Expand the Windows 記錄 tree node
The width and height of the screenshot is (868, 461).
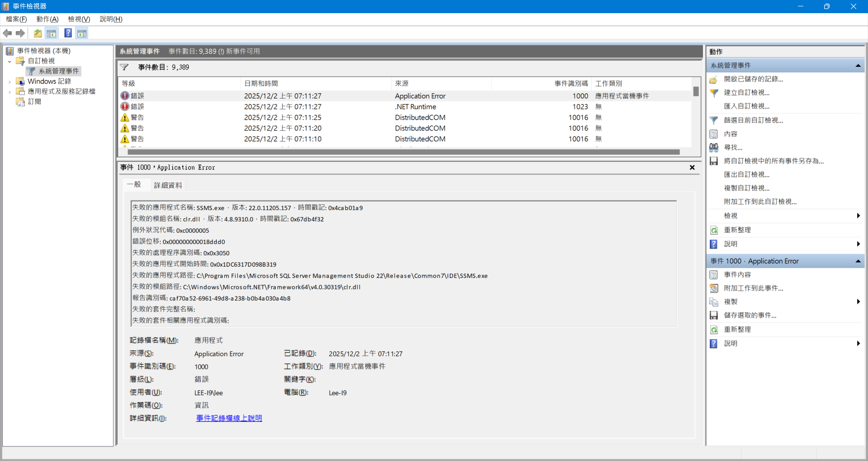pos(9,82)
